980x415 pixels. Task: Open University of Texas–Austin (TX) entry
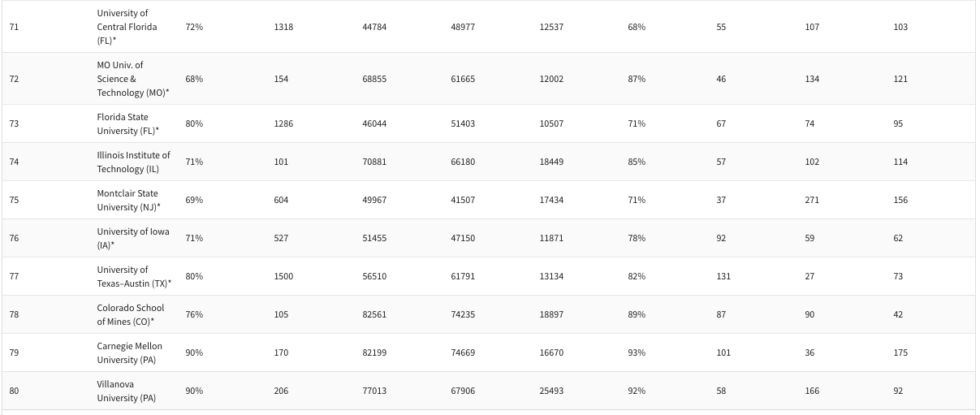click(x=134, y=276)
